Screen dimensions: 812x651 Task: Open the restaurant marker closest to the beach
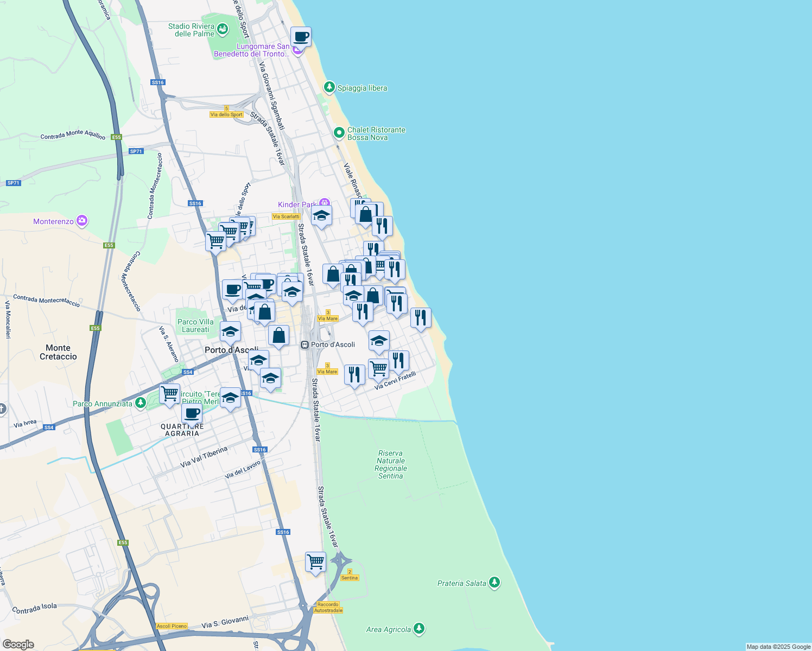click(421, 318)
